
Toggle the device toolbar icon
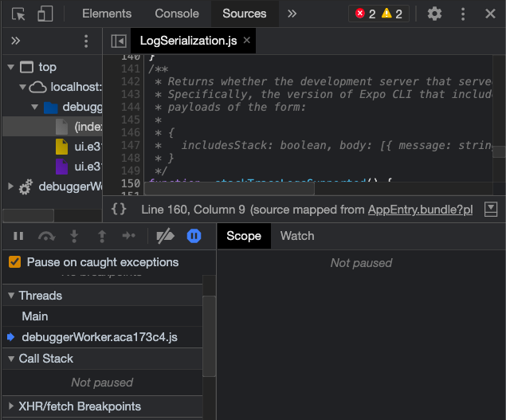pos(45,14)
